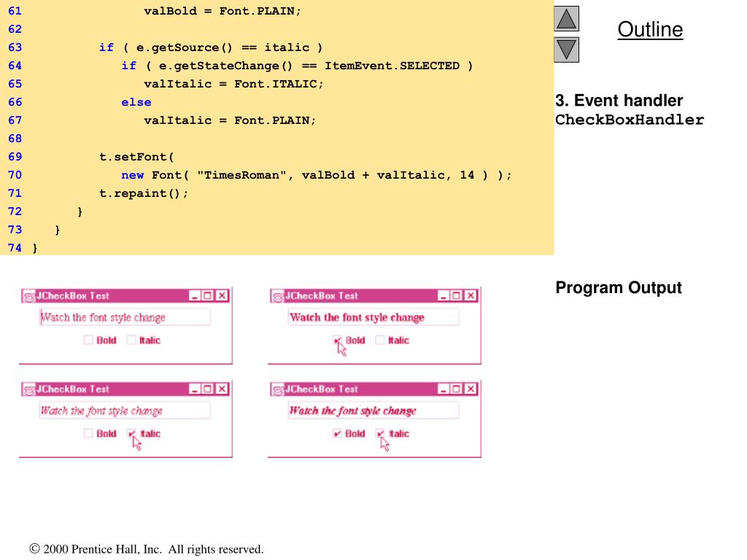Click the '3. Event handler' heading

tap(619, 101)
